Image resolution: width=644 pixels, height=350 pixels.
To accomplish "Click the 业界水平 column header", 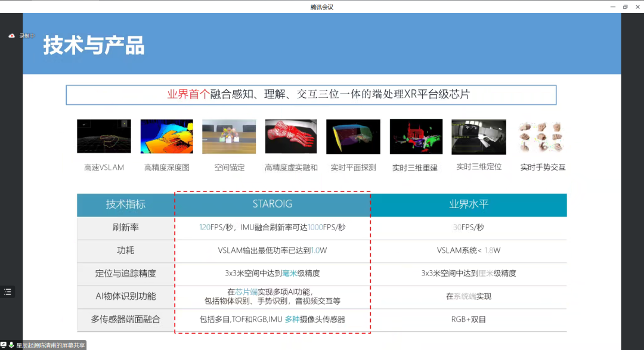I will click(469, 205).
